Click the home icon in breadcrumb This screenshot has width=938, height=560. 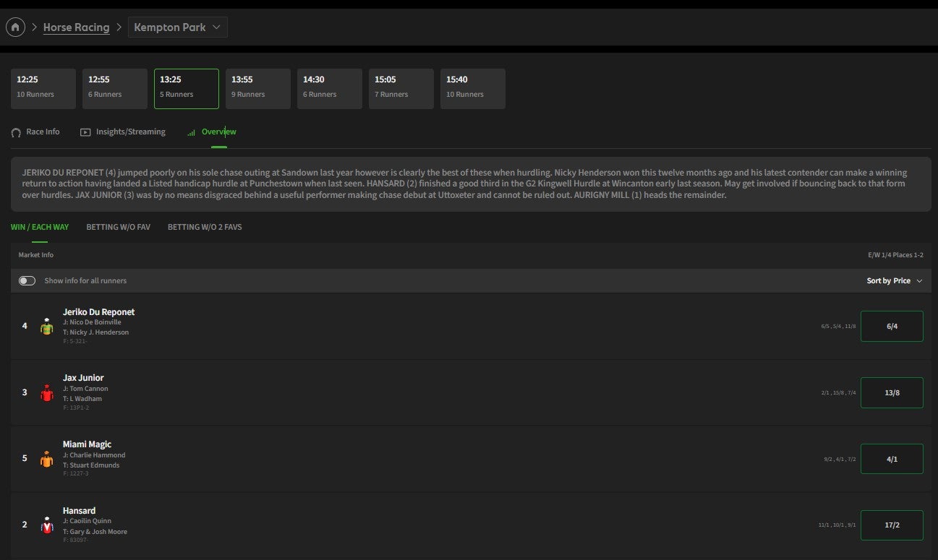pyautogui.click(x=15, y=27)
